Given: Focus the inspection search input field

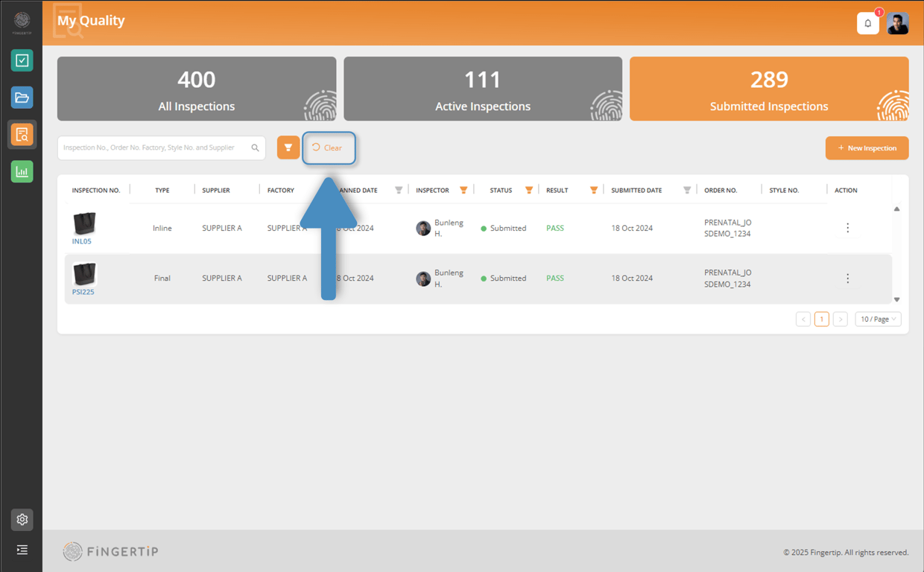Looking at the screenshot, I should coord(162,147).
